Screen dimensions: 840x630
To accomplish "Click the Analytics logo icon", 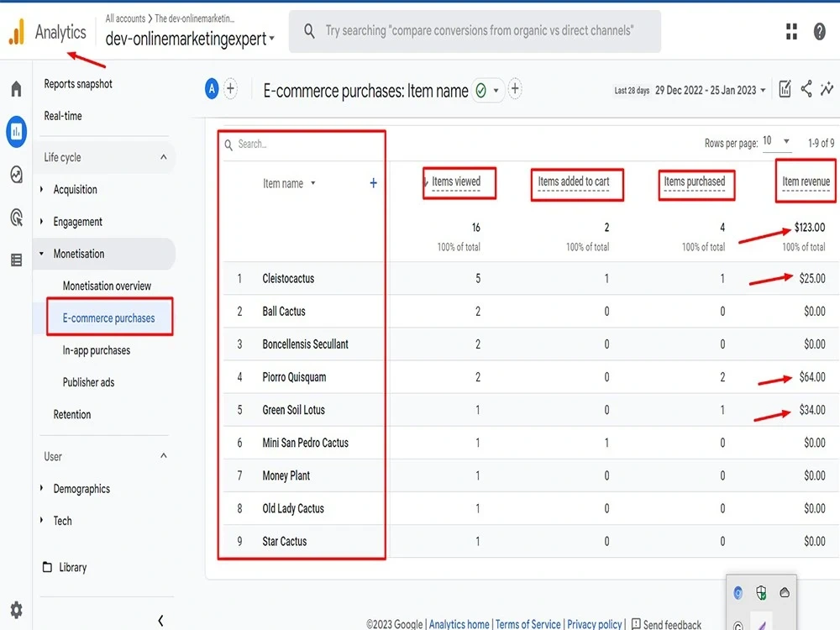I will [17, 31].
